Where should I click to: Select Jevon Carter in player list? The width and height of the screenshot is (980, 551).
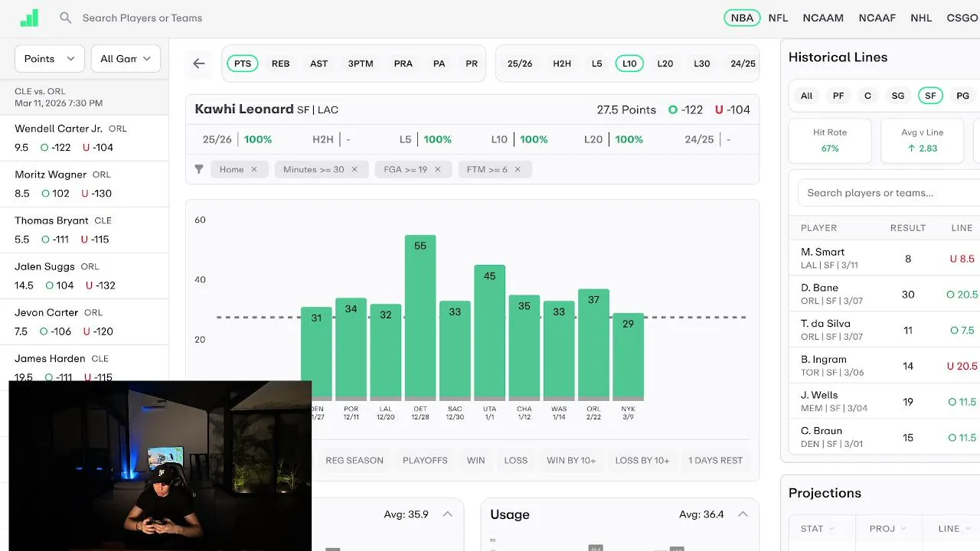point(84,321)
